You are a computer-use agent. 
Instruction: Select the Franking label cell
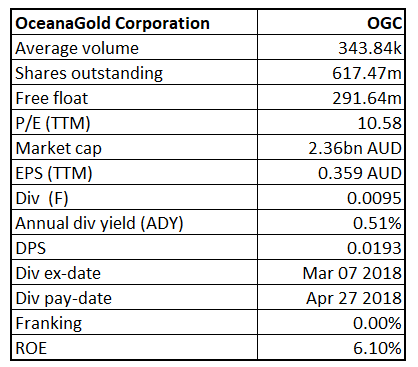pos(134,322)
